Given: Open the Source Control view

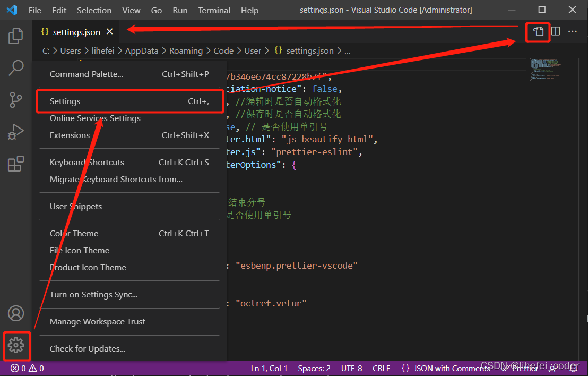Looking at the screenshot, I should point(16,100).
